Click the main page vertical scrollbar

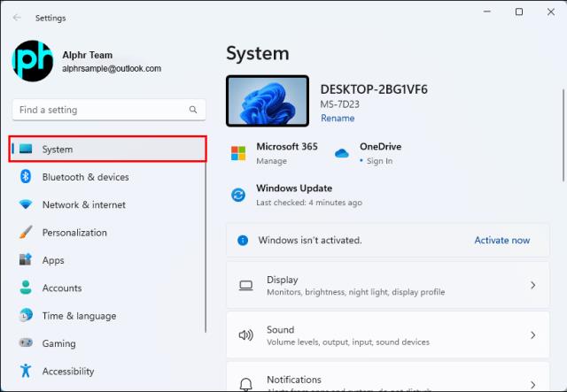tap(563, 135)
